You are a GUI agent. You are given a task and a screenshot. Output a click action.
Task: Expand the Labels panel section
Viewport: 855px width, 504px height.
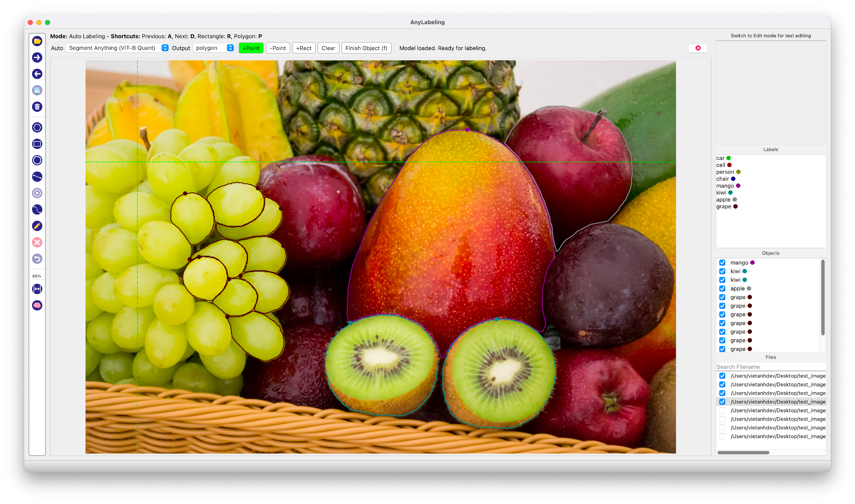(x=771, y=149)
